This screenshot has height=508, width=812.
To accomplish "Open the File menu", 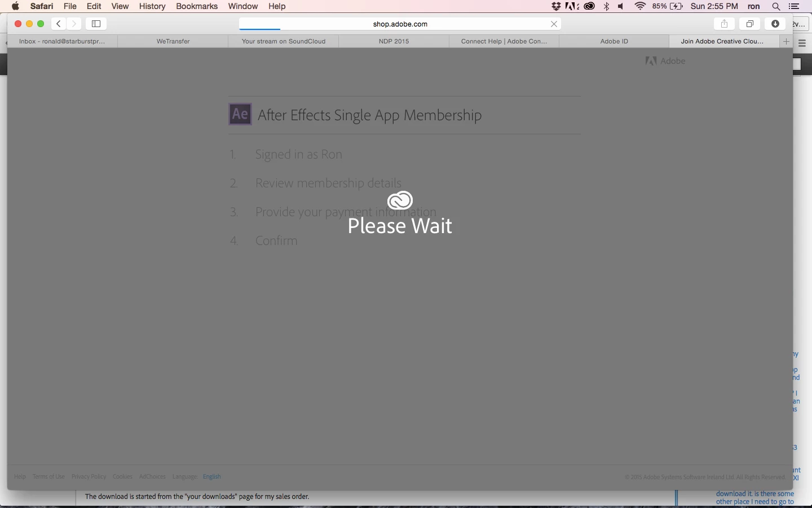I will coord(70,6).
